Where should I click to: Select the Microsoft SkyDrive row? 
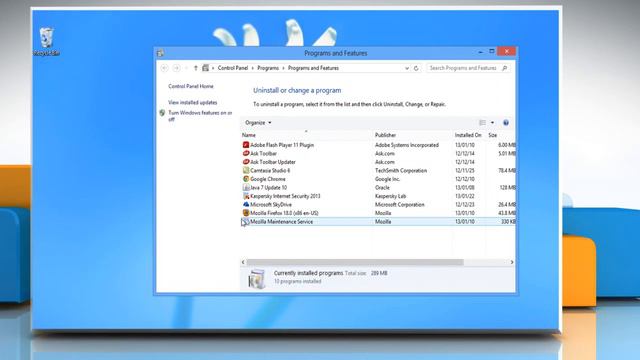pos(378,204)
